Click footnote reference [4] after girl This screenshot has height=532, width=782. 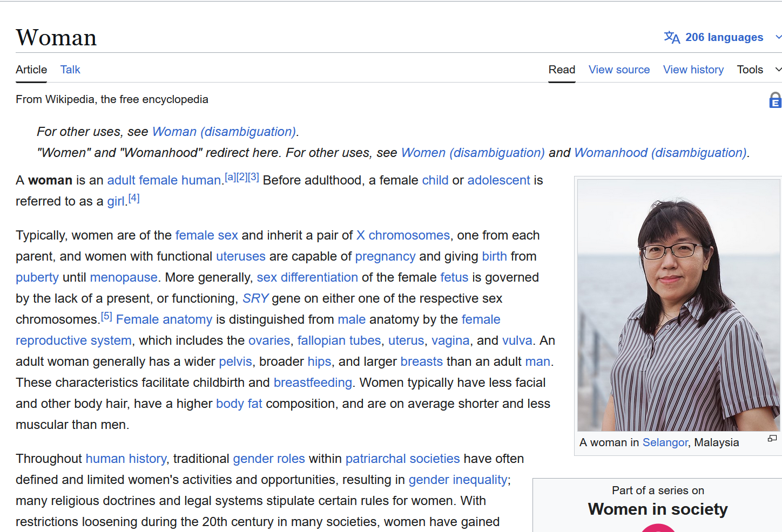coord(134,199)
